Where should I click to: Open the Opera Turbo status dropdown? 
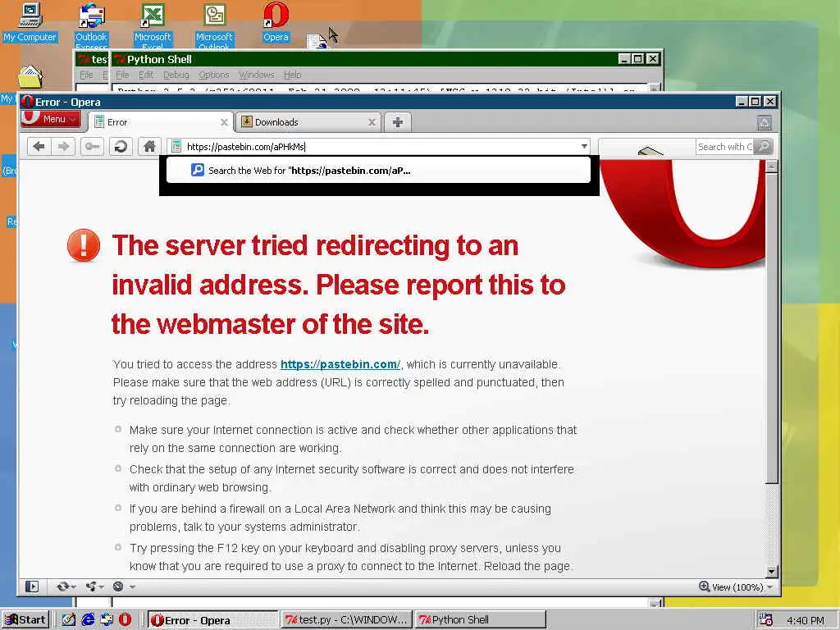(124, 587)
